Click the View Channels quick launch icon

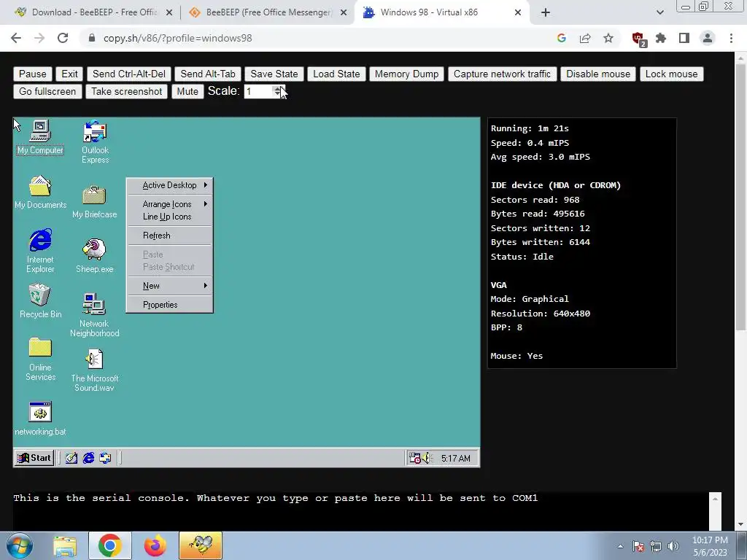[x=105, y=458]
